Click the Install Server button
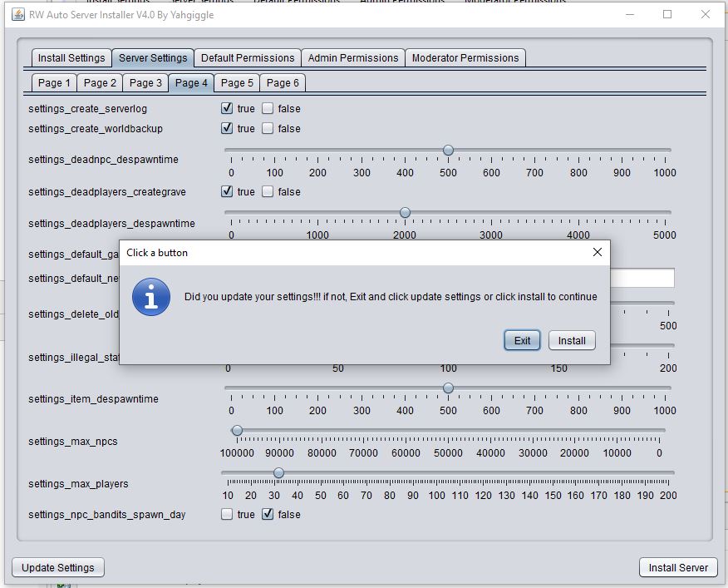This screenshot has height=588, width=728. (x=678, y=567)
